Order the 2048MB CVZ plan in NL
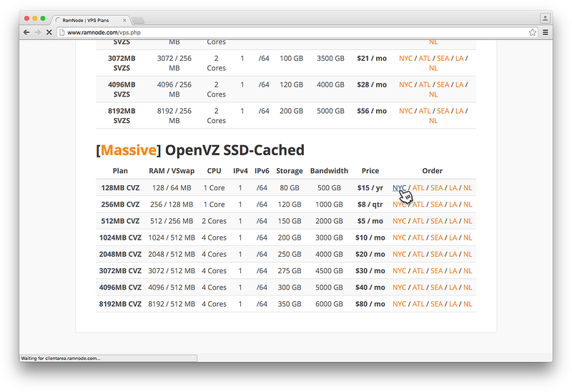 tap(468, 254)
